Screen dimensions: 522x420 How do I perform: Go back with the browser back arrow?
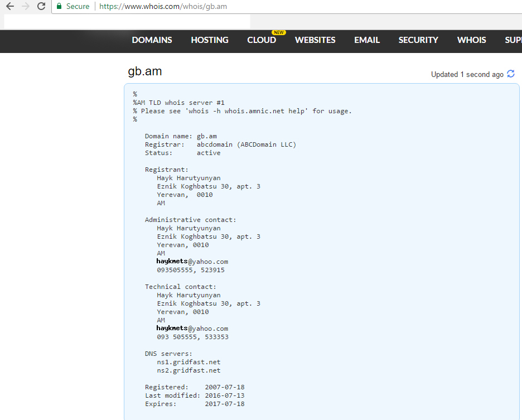[10, 6]
